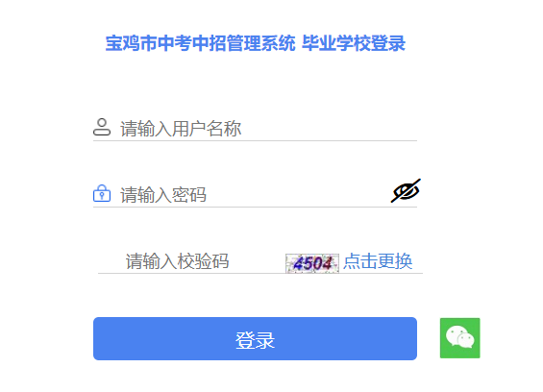Image resolution: width=543 pixels, height=392 pixels.
Task: Click empty area right of password placeholder
Action: pyautogui.click(x=298, y=195)
